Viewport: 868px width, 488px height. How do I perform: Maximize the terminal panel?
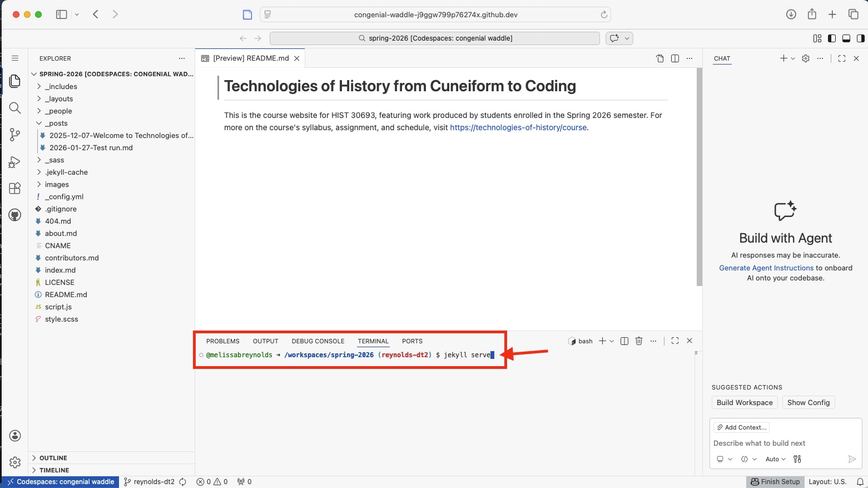click(x=674, y=341)
